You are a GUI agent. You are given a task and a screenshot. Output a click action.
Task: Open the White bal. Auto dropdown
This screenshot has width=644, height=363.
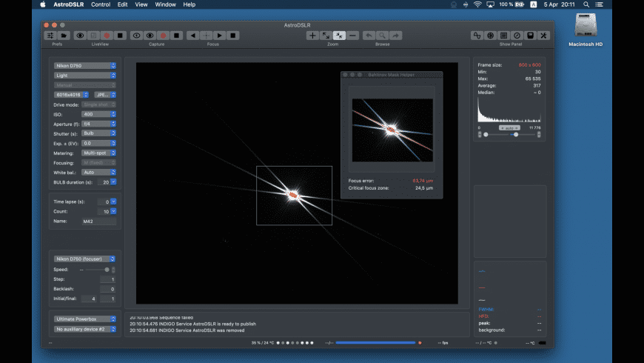tap(98, 173)
